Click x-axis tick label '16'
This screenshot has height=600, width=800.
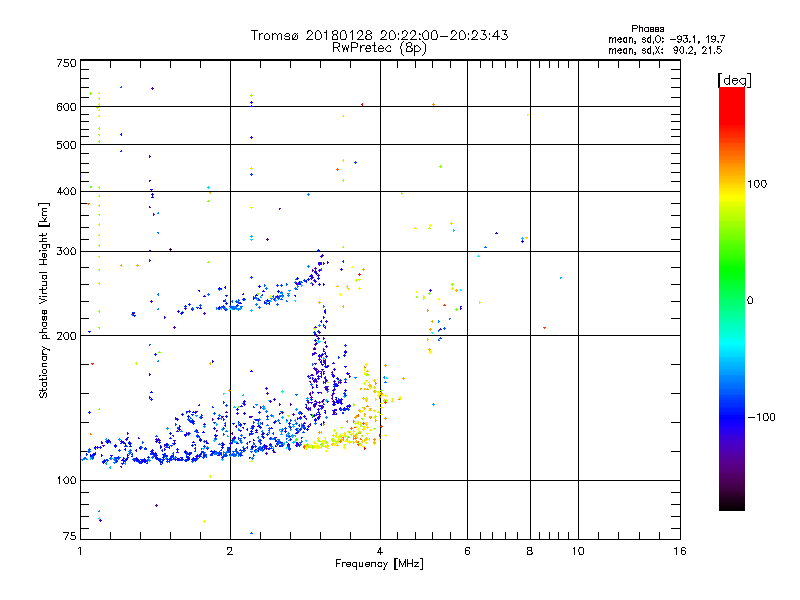click(x=680, y=551)
